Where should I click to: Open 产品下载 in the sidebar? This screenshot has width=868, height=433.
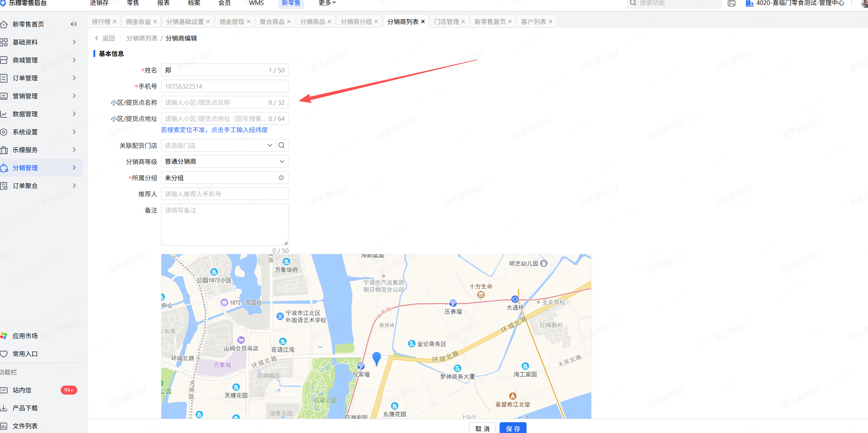25,408
